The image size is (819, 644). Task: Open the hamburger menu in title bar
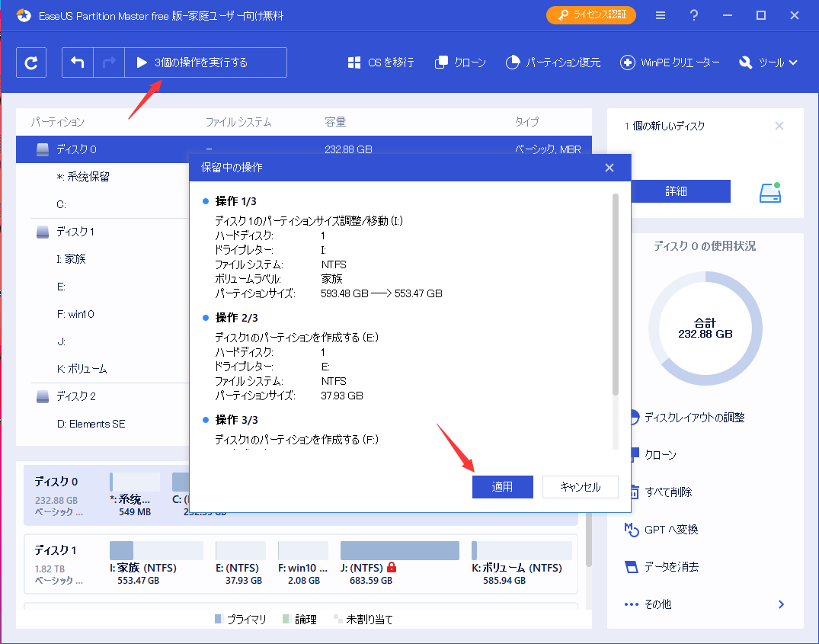(661, 16)
